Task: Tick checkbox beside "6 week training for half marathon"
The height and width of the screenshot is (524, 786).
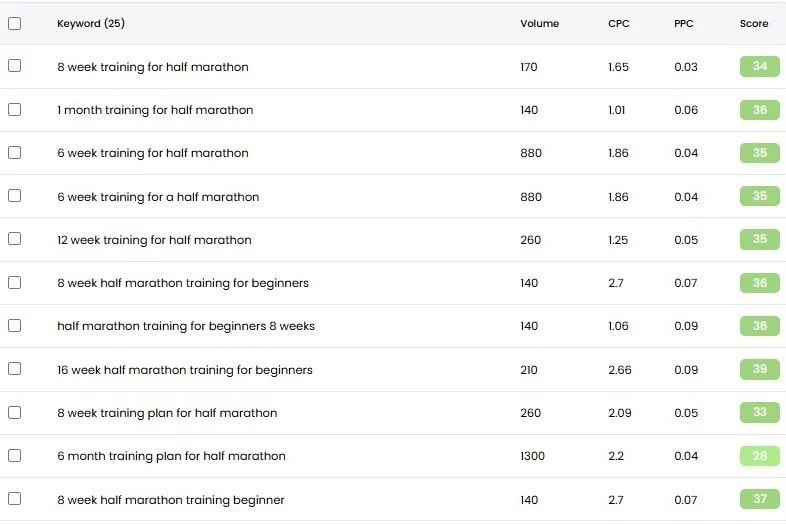Action: click(14, 152)
